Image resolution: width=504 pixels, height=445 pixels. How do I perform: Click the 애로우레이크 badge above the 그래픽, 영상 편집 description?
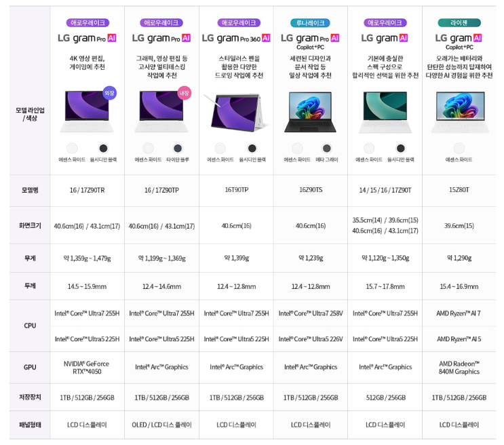[161, 23]
